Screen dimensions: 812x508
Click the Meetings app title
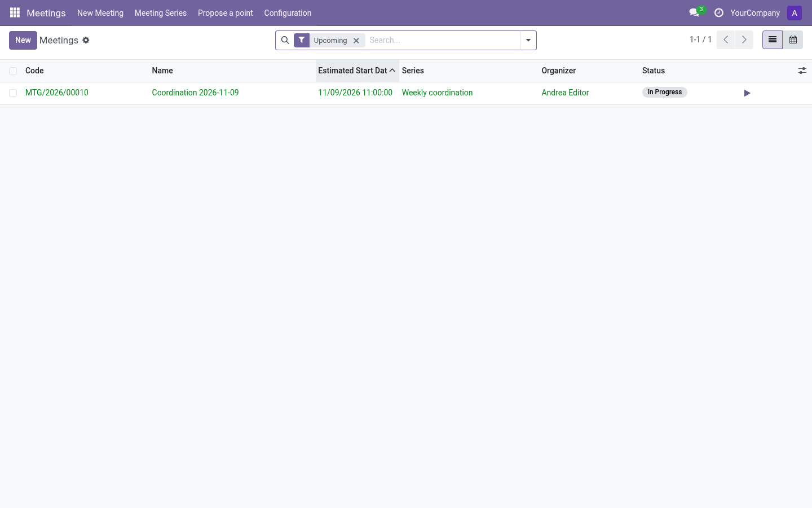point(46,13)
